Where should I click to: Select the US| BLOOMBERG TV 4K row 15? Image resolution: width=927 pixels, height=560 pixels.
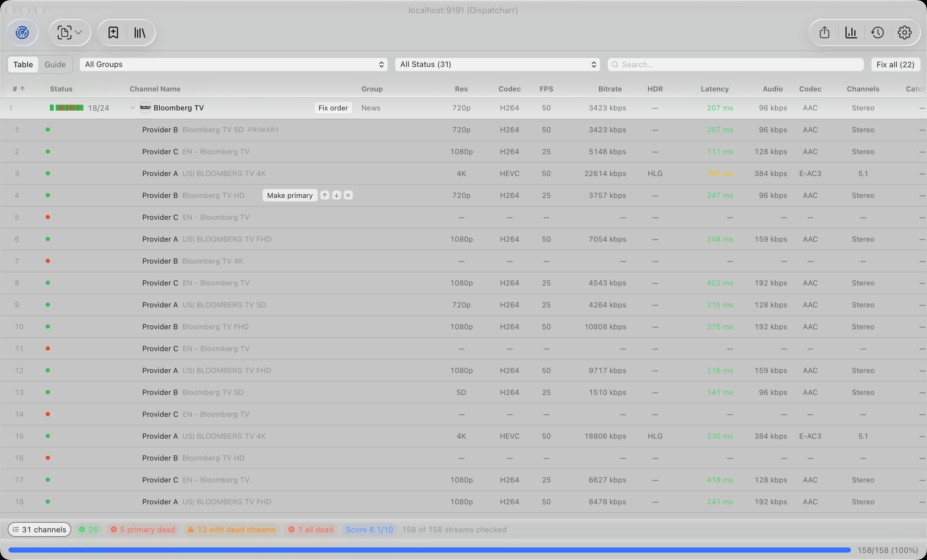tap(464, 436)
